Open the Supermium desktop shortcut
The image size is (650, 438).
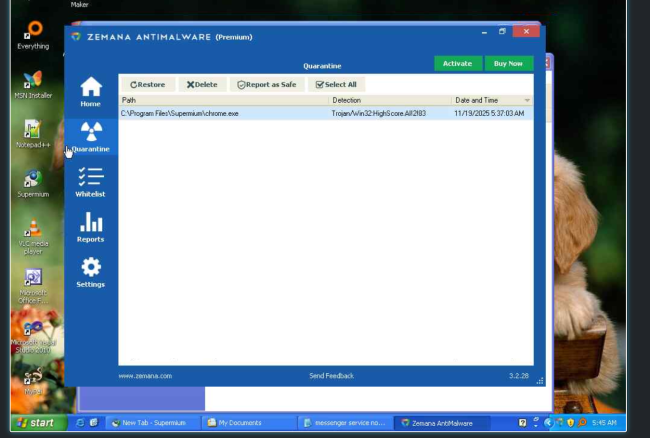33,184
